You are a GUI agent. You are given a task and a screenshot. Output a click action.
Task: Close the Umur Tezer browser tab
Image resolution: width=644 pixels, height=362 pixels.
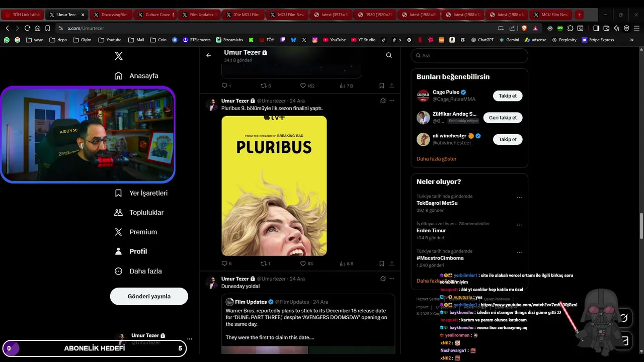coord(83,15)
